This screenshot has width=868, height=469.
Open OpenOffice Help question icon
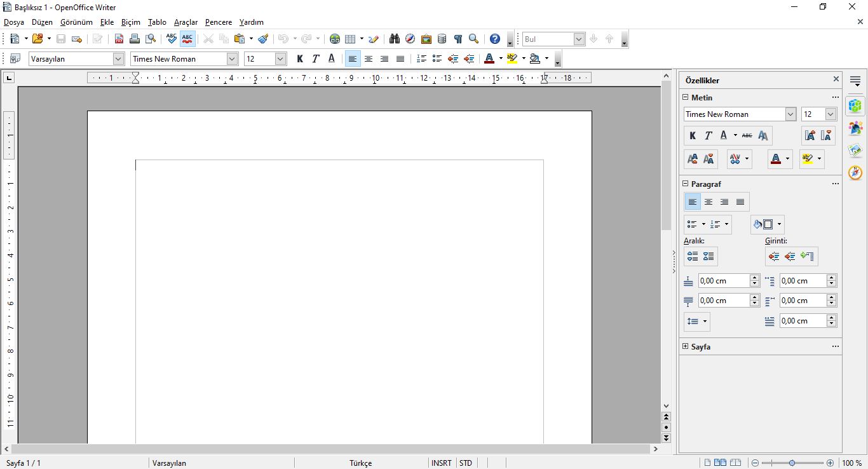495,39
